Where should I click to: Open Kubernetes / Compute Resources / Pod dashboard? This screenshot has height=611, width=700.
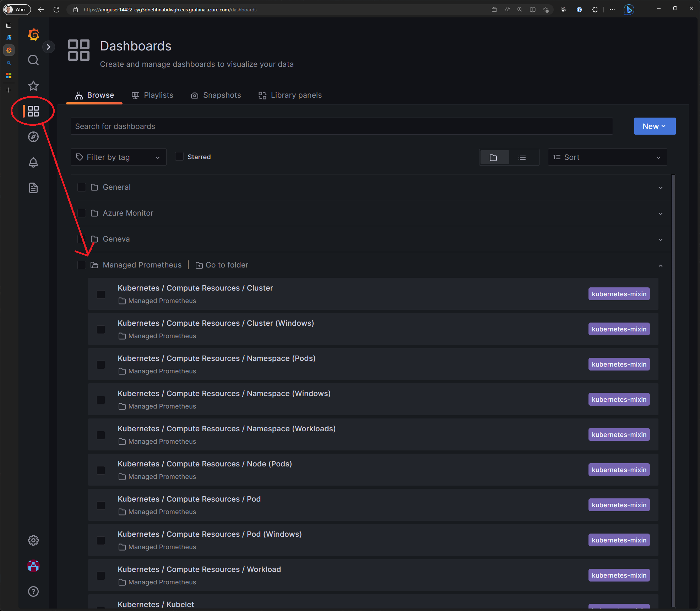pyautogui.click(x=189, y=499)
